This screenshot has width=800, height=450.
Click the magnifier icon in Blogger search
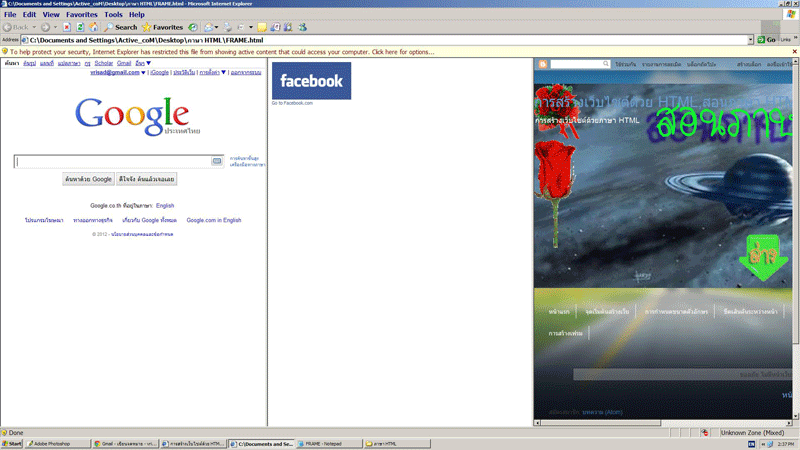tap(606, 64)
